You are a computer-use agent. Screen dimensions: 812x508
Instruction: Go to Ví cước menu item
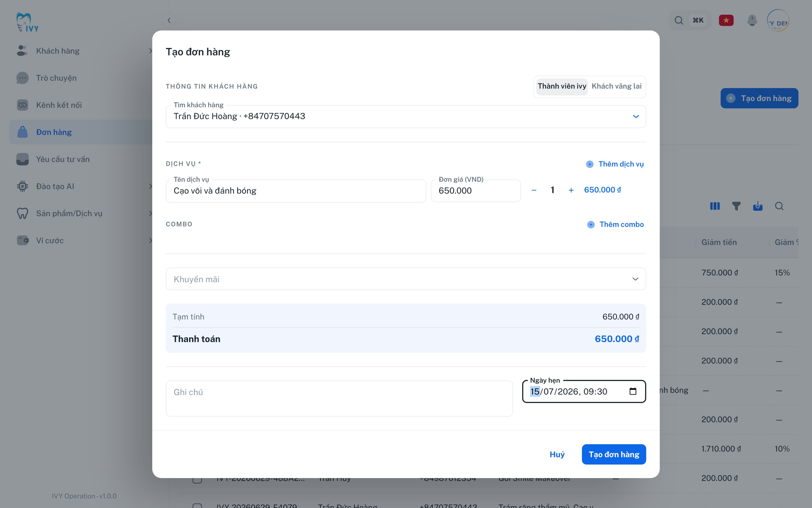tap(50, 240)
